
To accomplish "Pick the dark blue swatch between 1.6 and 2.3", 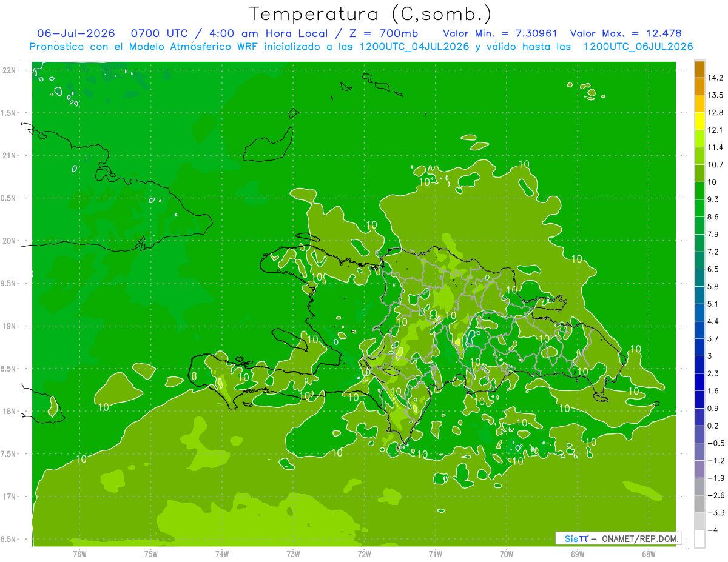I will (699, 382).
